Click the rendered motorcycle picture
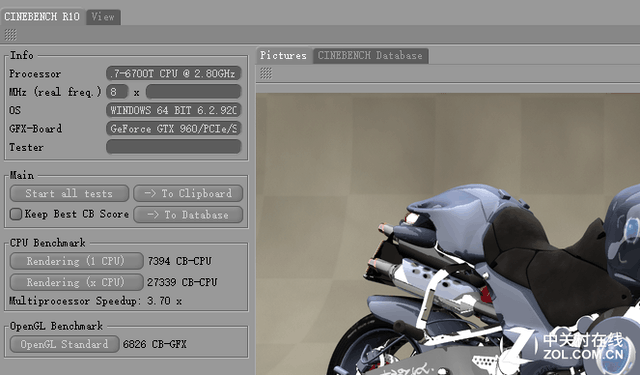 [448, 234]
